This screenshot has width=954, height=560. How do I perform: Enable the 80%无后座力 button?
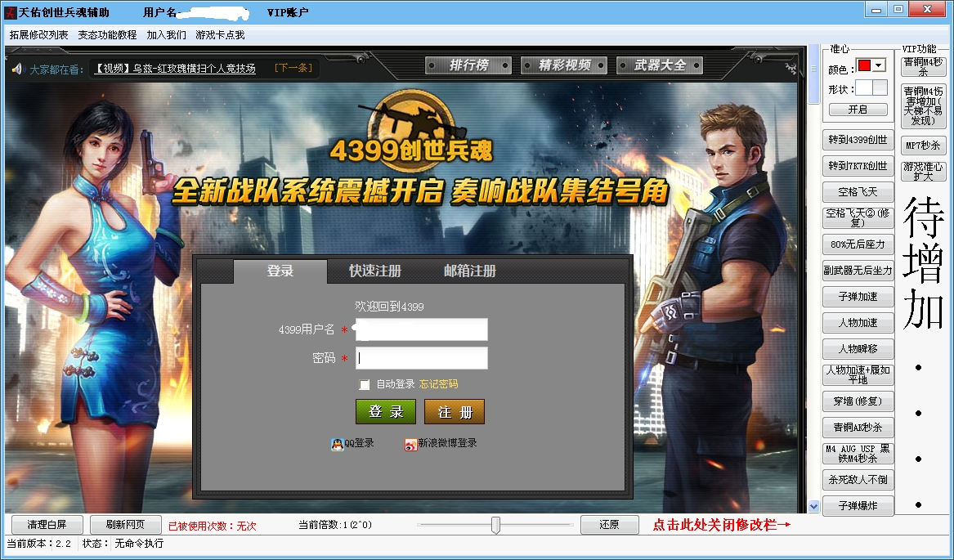tap(858, 244)
